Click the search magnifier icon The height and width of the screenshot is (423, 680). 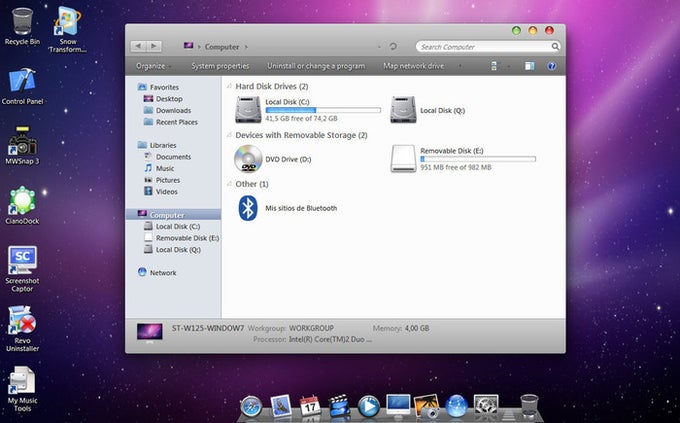(555, 46)
